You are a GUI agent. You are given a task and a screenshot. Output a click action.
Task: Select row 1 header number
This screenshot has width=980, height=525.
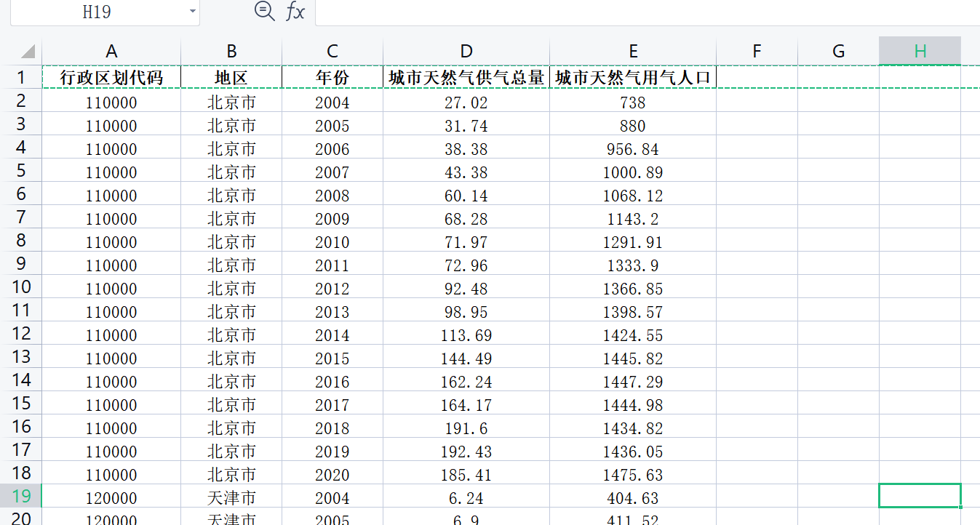tap(21, 77)
